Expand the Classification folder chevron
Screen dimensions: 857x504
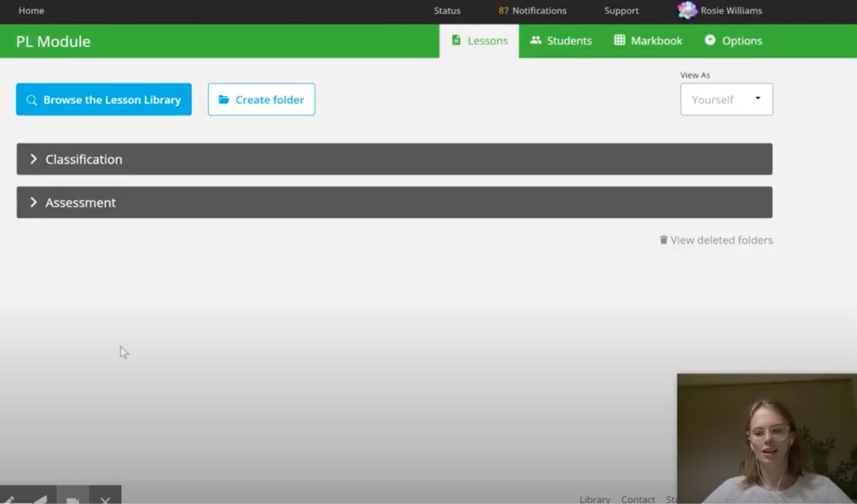pyautogui.click(x=33, y=159)
